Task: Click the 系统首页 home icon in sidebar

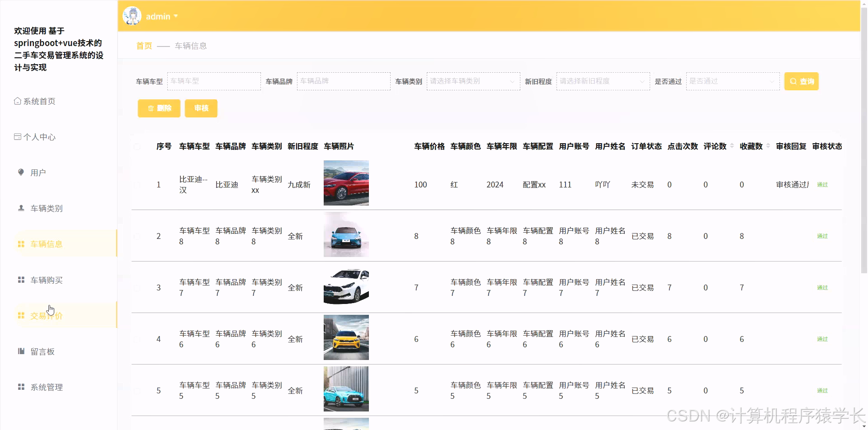Action: coord(17,101)
